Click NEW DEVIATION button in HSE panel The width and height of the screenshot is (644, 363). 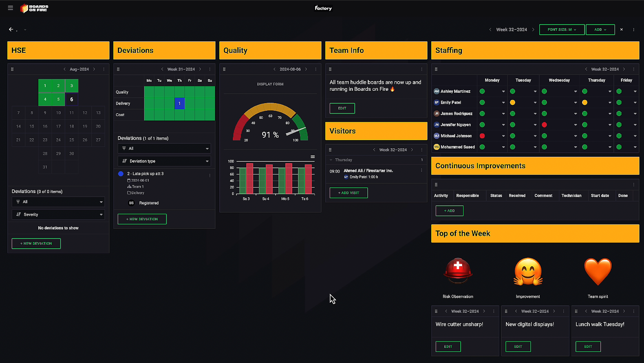pos(36,244)
